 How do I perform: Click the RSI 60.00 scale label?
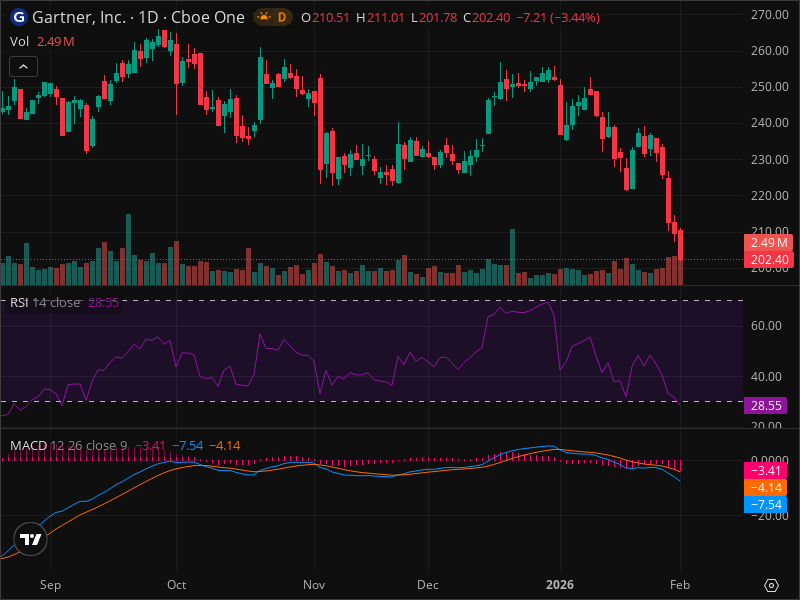click(x=766, y=326)
